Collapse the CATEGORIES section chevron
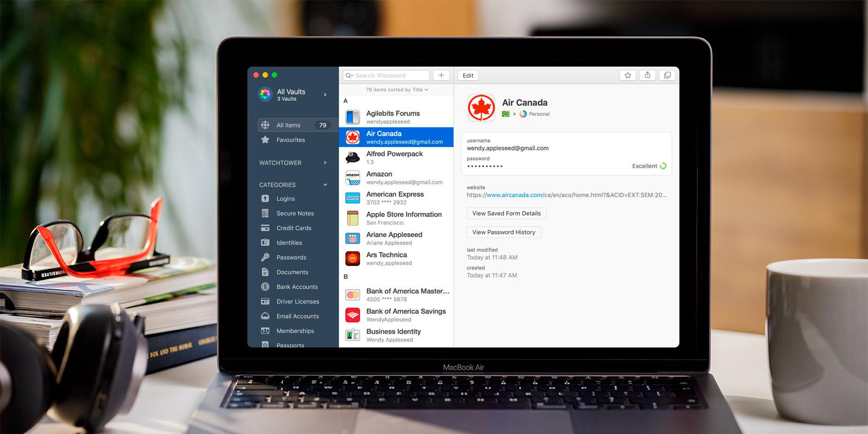 [325, 184]
